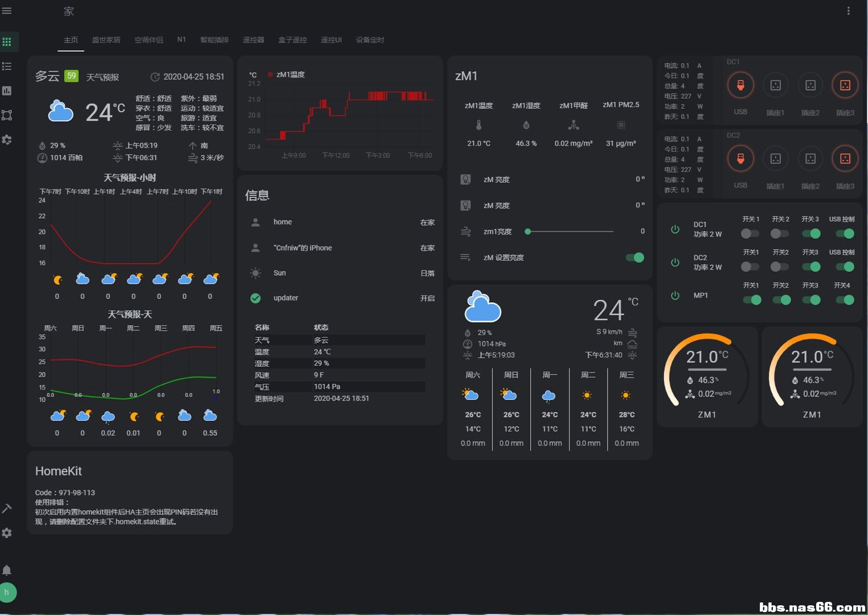This screenshot has height=615, width=868.
Task: Open the three-dot overflow menu
Action: 848,11
